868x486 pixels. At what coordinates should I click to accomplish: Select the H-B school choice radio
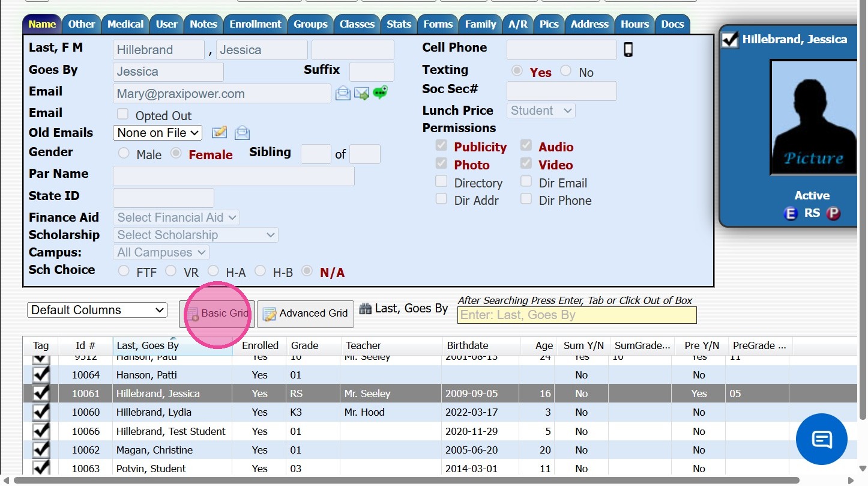pos(260,271)
